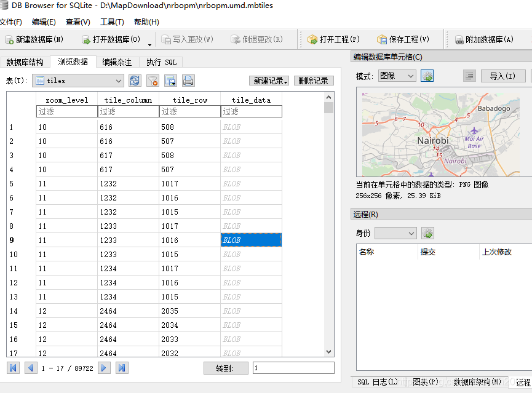Viewport: 532px width, 393px height.
Task: Open the identity (身份) dropdown
Action: pyautogui.click(x=395, y=233)
